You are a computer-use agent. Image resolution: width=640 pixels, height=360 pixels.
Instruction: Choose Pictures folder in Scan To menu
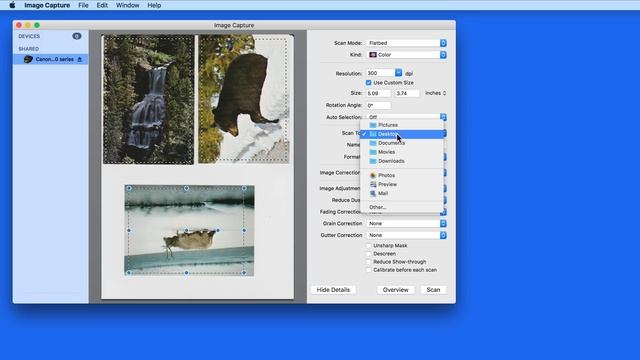[x=402, y=125]
